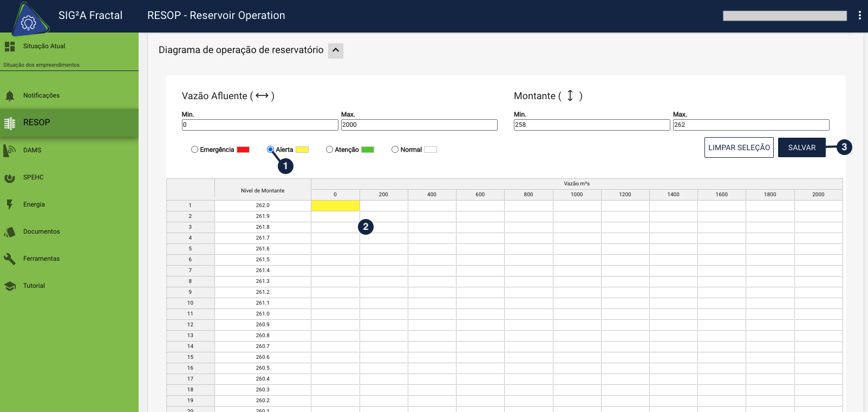The image size is (868, 412).
Task: Click the 261.0 level cell
Action: 263,314
